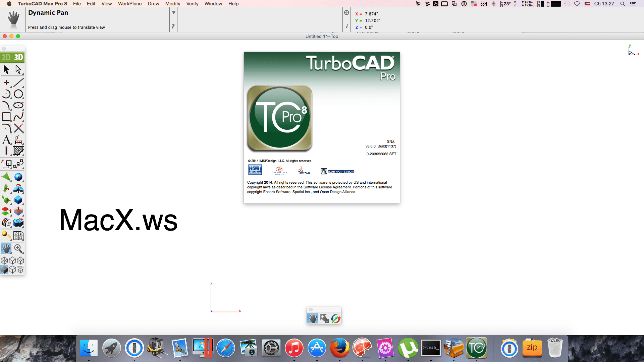Viewport: 644px width, 362px height.
Task: Open the Edit menu
Action: point(91,4)
